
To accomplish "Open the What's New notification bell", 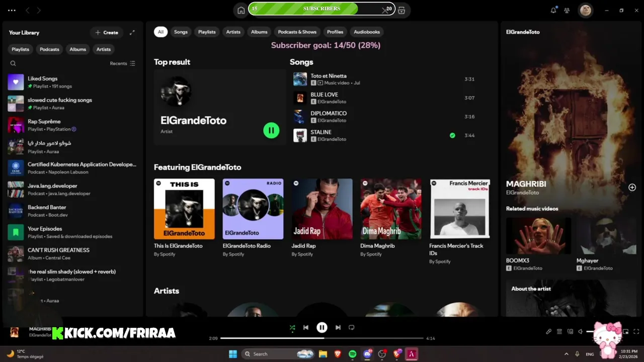I will coord(553,10).
